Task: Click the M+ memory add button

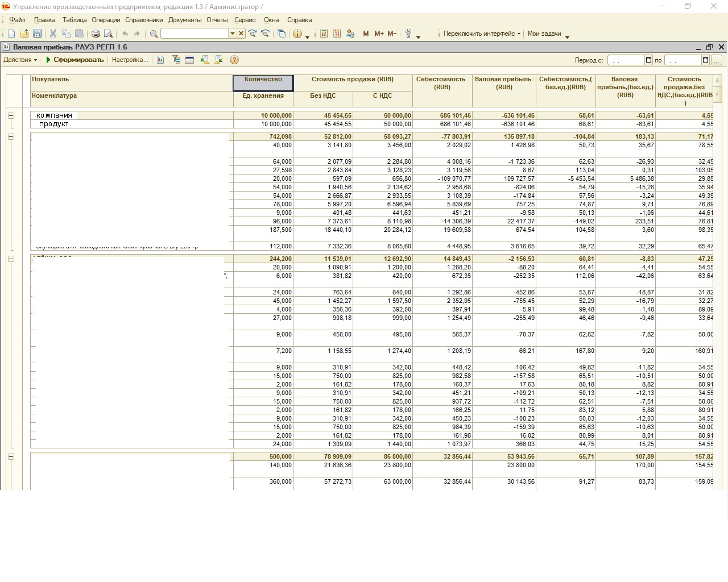Action: (379, 34)
